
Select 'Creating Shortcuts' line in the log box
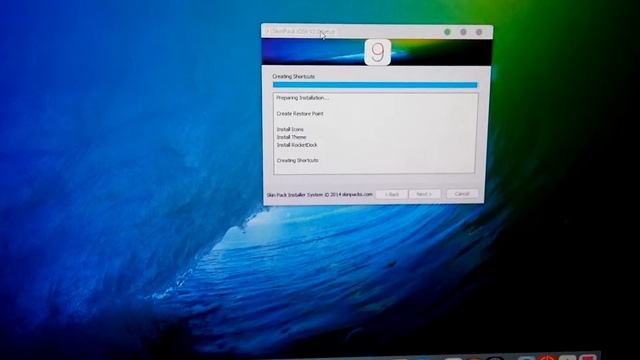298,160
